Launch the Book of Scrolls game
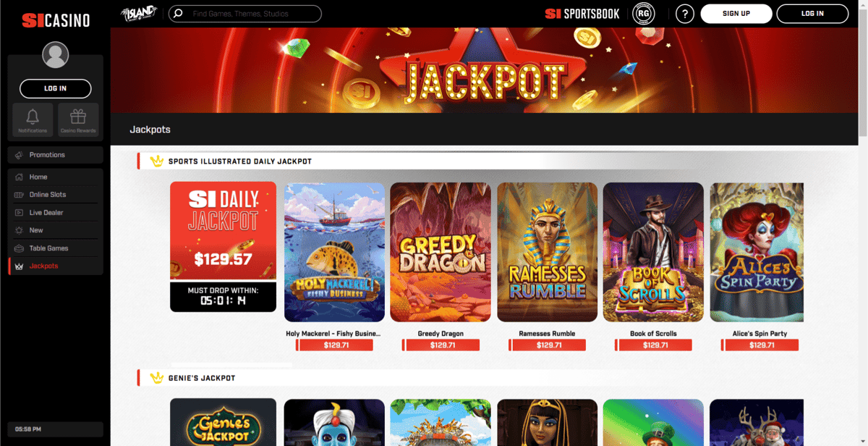This screenshot has width=868, height=446. [x=653, y=252]
